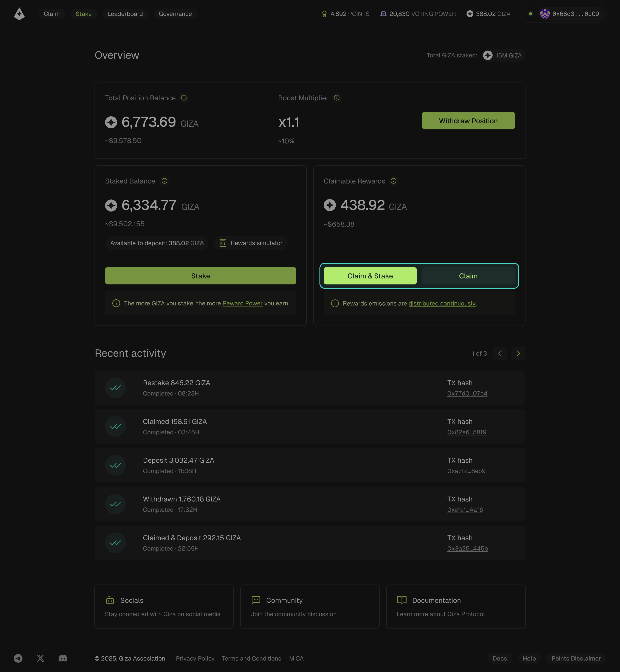Show info for Staked Balance

point(164,181)
